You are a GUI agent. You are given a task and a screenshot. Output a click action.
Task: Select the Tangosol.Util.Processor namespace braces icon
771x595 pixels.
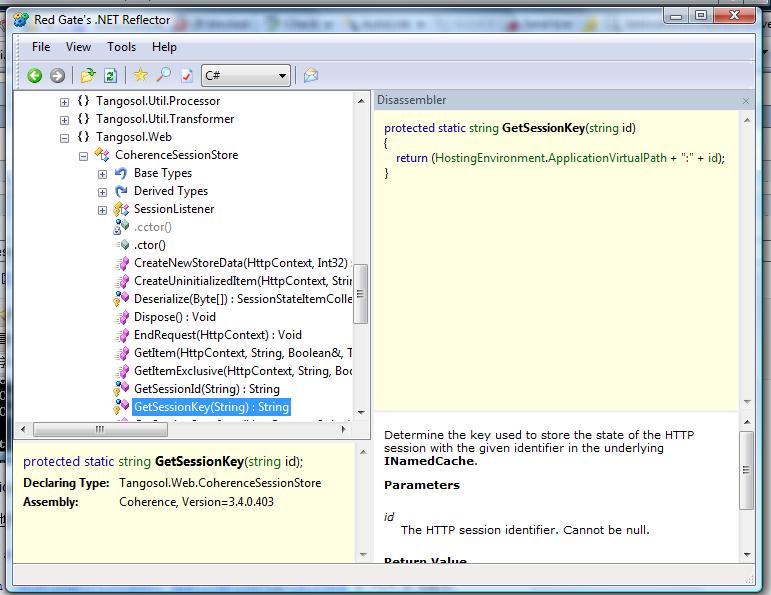coord(84,101)
